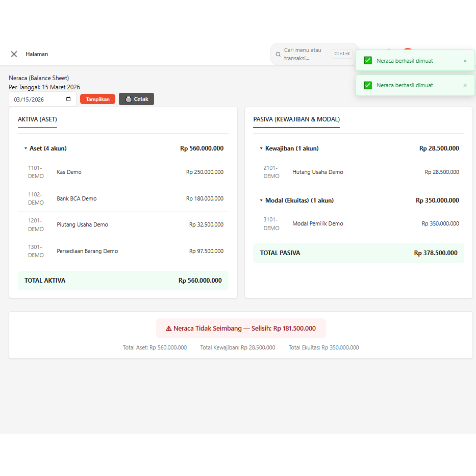Click the warning triangle icon in imbalance banner
476x476 pixels.
coord(169,329)
